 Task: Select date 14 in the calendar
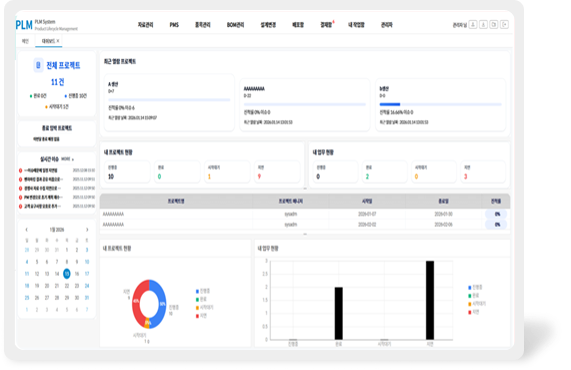click(x=57, y=273)
